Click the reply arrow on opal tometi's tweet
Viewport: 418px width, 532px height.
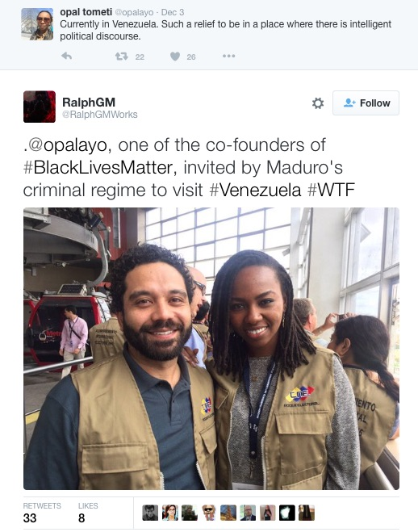click(66, 56)
